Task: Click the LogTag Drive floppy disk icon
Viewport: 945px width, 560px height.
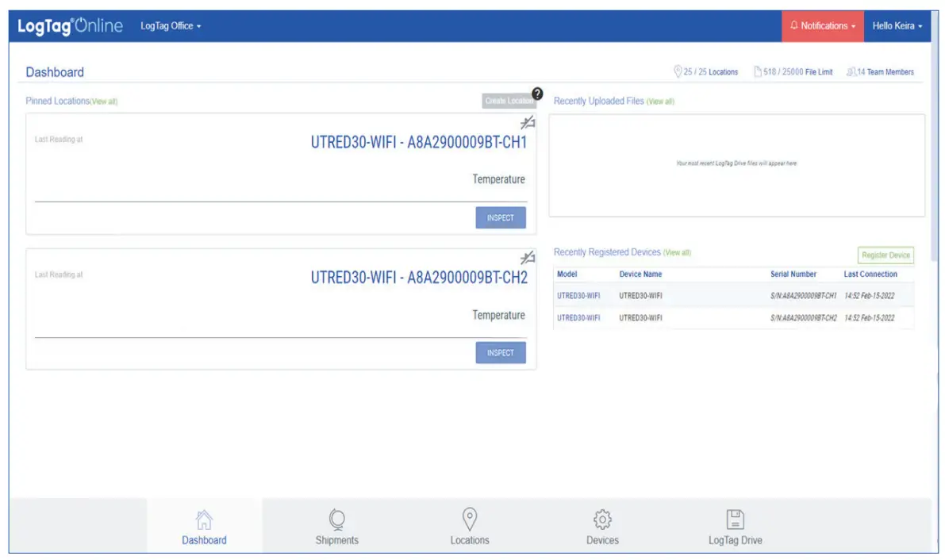Action: 735,519
